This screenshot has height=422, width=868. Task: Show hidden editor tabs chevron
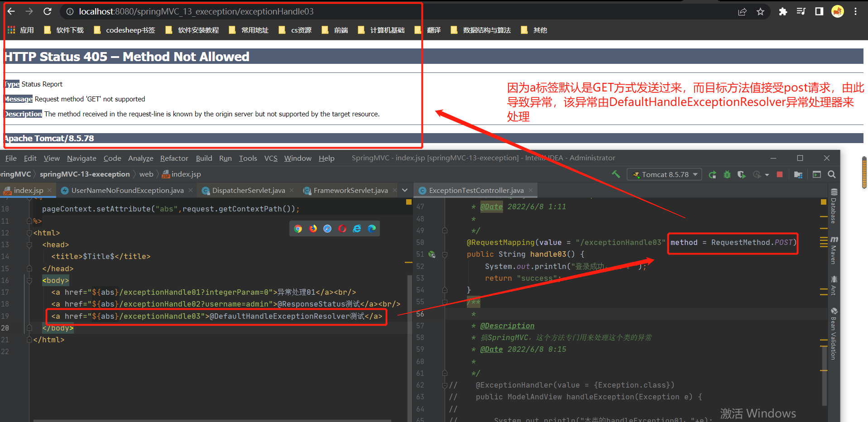click(x=405, y=190)
